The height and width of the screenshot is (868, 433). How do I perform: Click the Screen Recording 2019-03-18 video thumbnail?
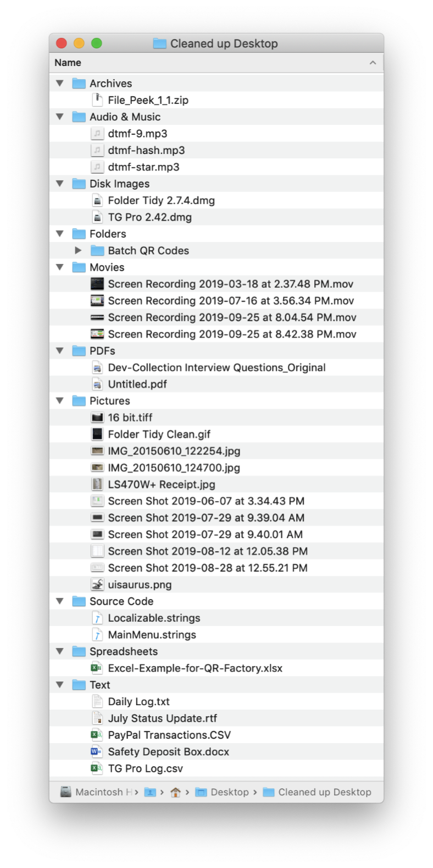pos(97,284)
